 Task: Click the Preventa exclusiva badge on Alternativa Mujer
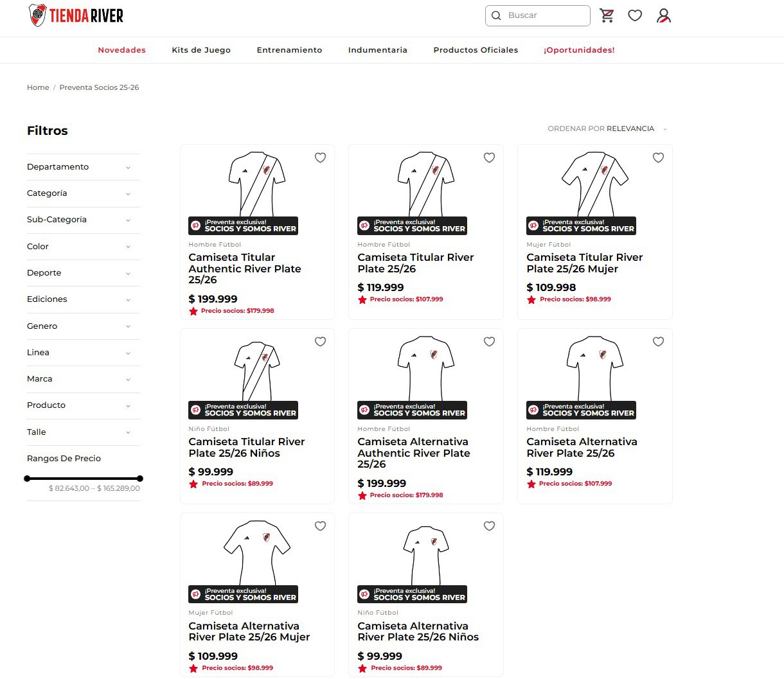pyautogui.click(x=244, y=594)
